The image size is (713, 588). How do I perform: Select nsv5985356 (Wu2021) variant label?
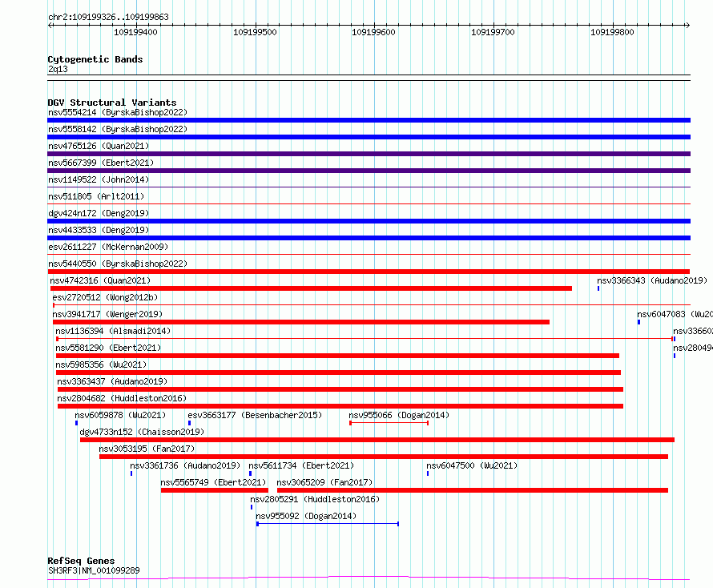click(x=101, y=364)
